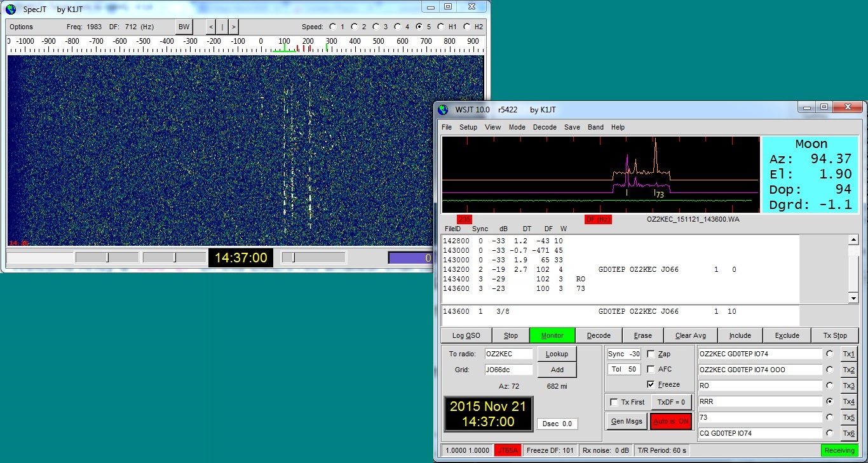This screenshot has height=463, width=868.
Task: Click the decode list scroll-up arrow
Action: tap(853, 240)
